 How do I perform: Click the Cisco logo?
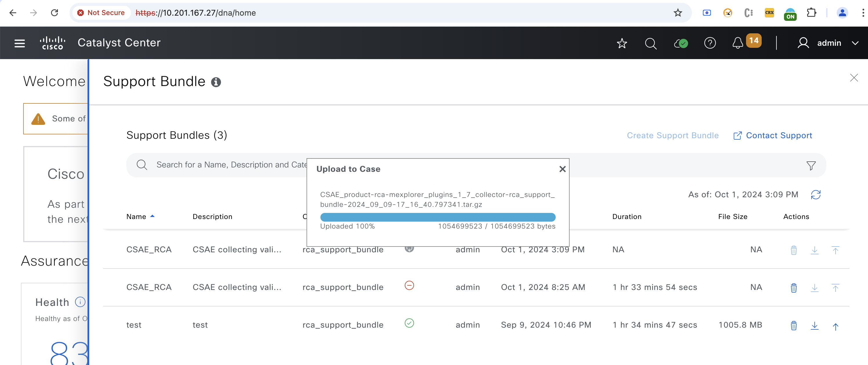[x=52, y=43]
